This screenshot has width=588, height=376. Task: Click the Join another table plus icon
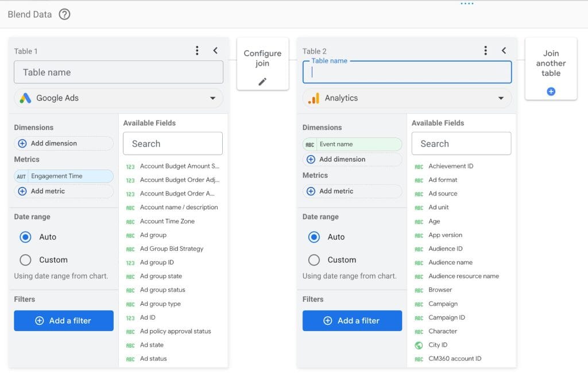551,91
